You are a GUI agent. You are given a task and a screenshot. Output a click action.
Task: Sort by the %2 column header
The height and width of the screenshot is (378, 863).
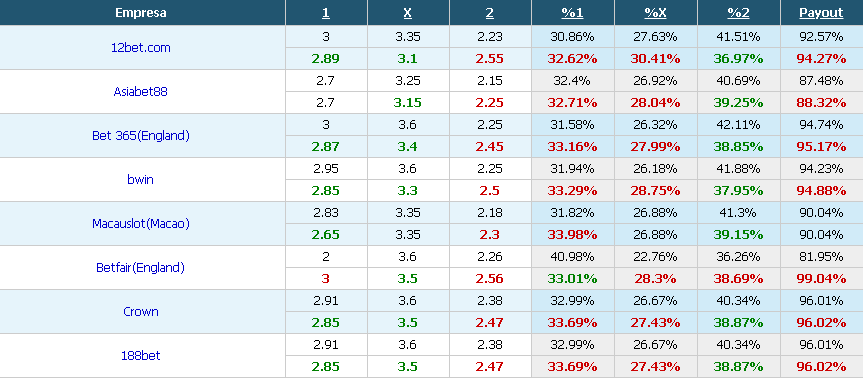coord(739,13)
